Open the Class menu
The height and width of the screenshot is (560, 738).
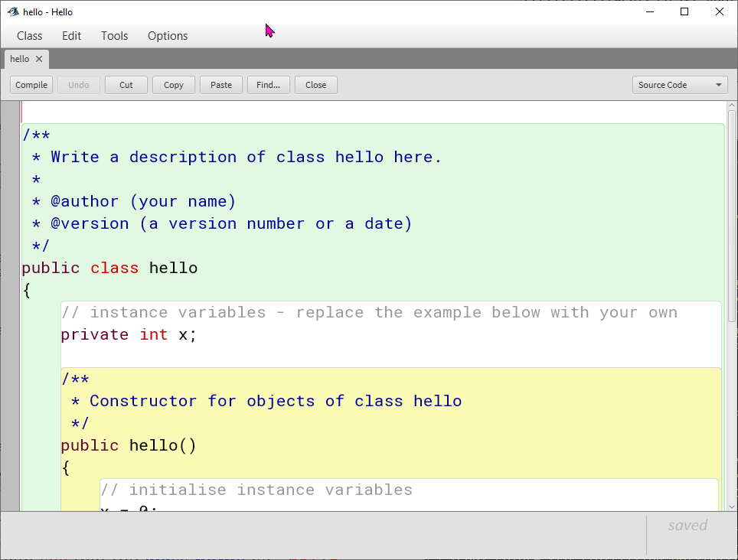coord(30,36)
